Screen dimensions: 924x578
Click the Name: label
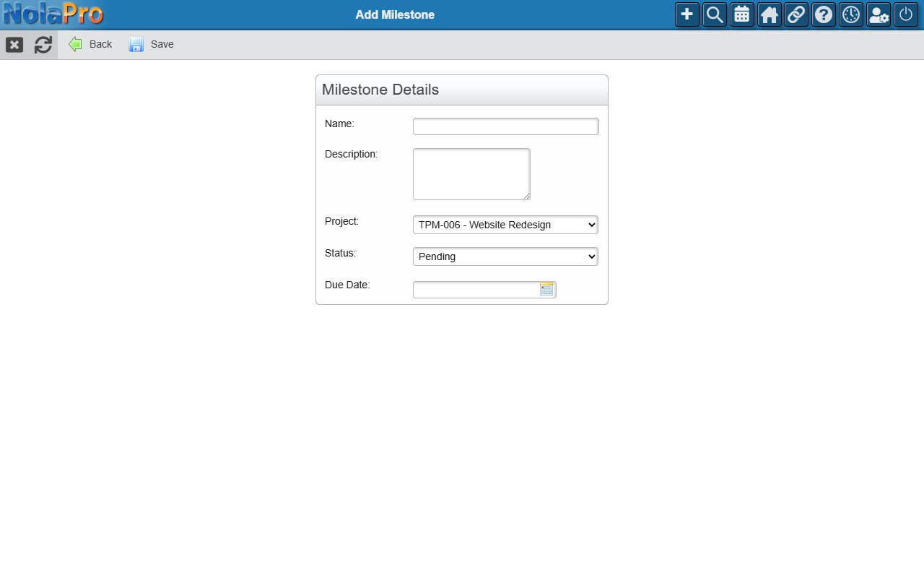(339, 124)
